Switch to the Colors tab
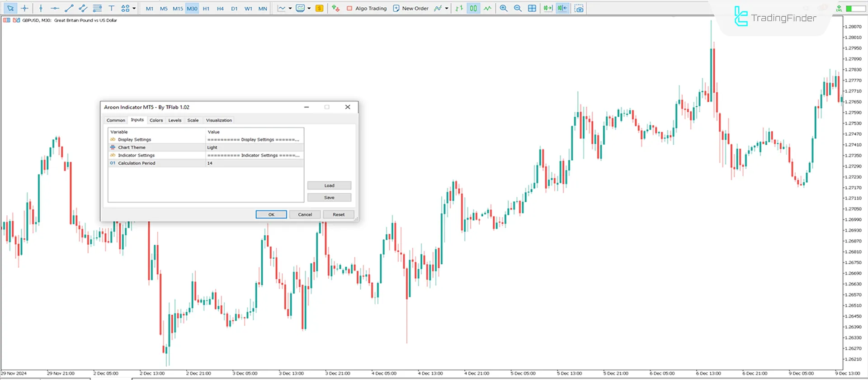This screenshot has height=380, width=868. click(x=156, y=120)
